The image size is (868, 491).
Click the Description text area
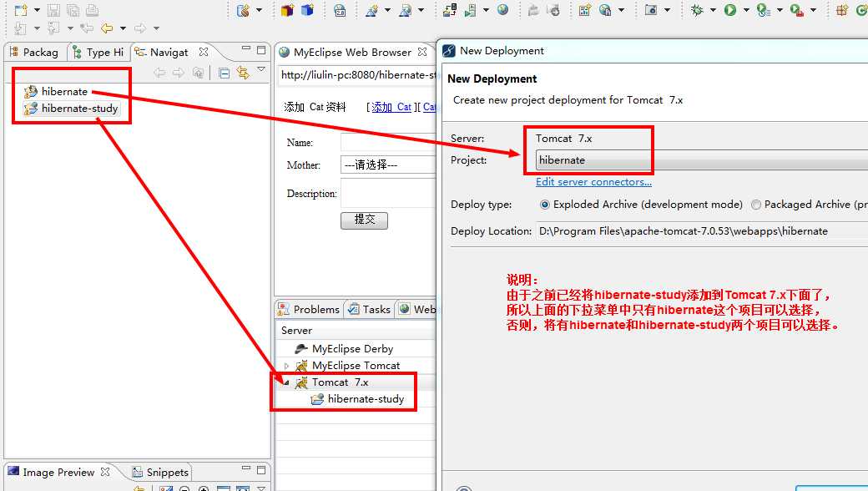click(388, 193)
